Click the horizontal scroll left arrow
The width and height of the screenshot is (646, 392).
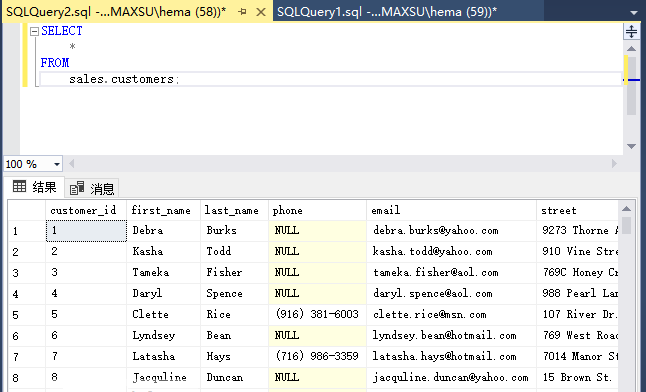point(72,164)
